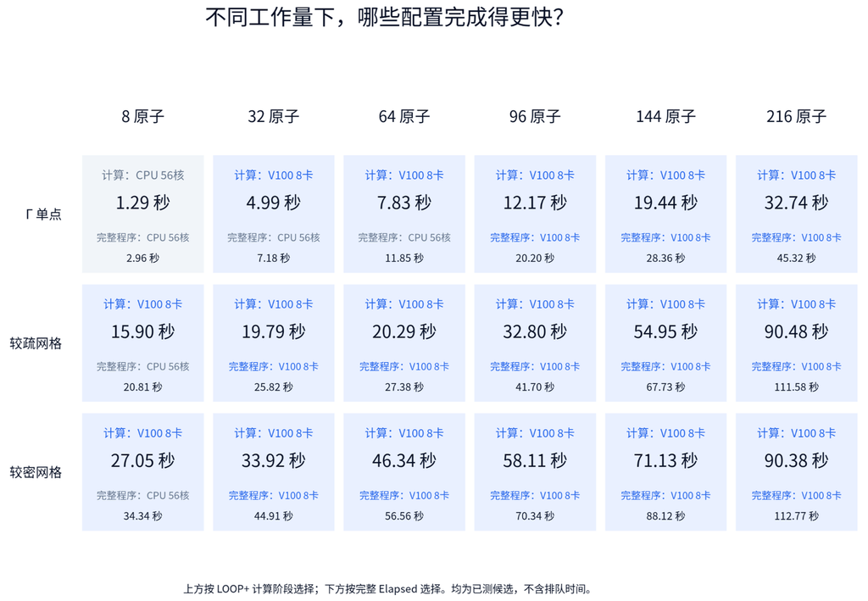The image size is (868, 601).
Task: Click the 19.79 秒 value
Action: tap(274, 331)
